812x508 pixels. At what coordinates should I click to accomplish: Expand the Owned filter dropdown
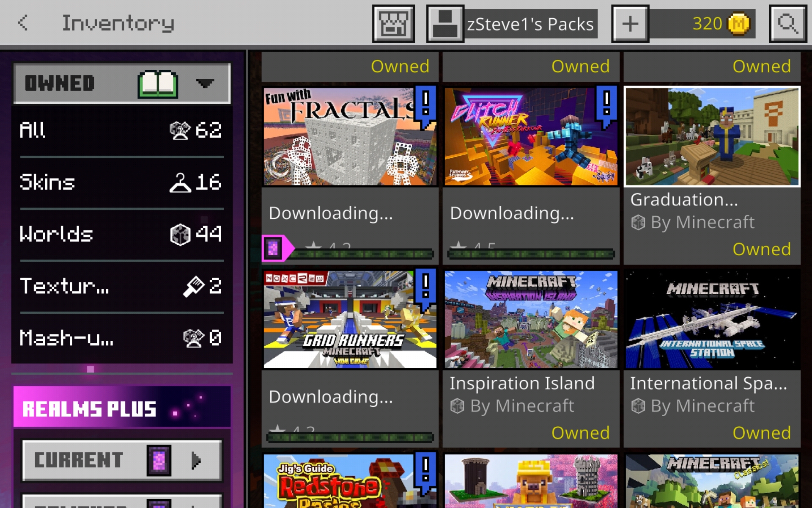pos(205,83)
